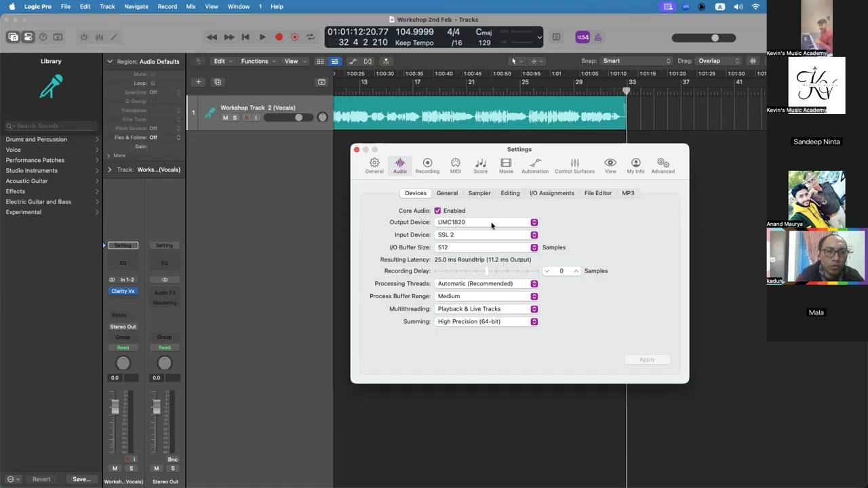Open the Output Device UMC1820 dropdown
The height and width of the screenshot is (488, 868).
486,222
